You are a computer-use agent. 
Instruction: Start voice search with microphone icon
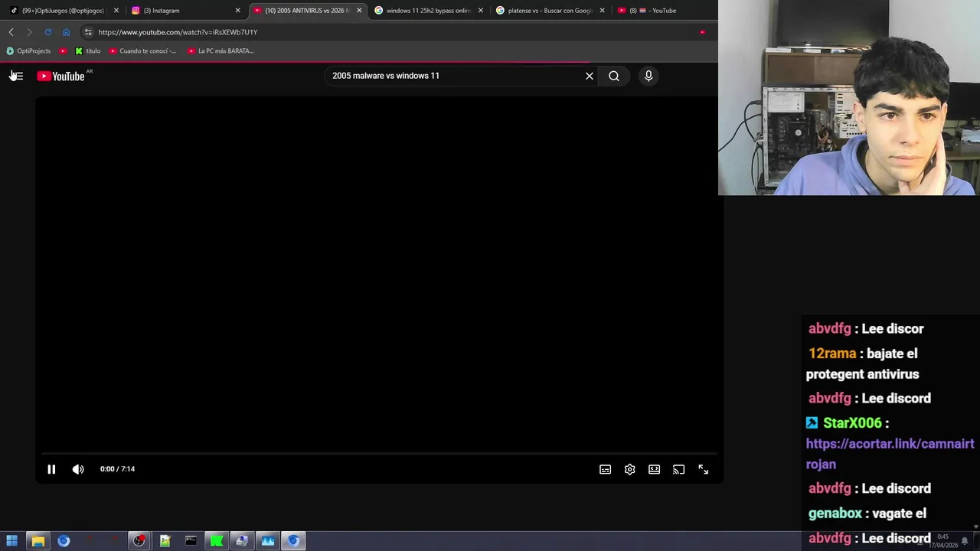coord(648,76)
